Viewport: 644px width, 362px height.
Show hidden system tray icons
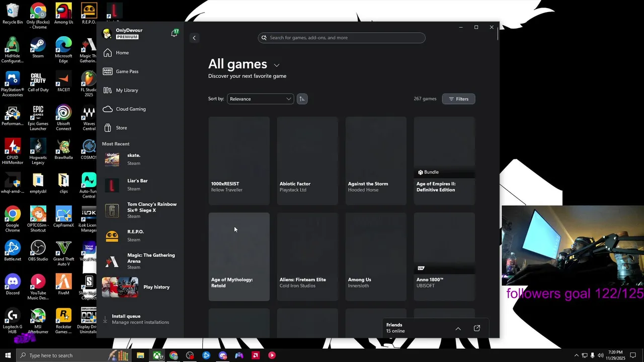577,355
